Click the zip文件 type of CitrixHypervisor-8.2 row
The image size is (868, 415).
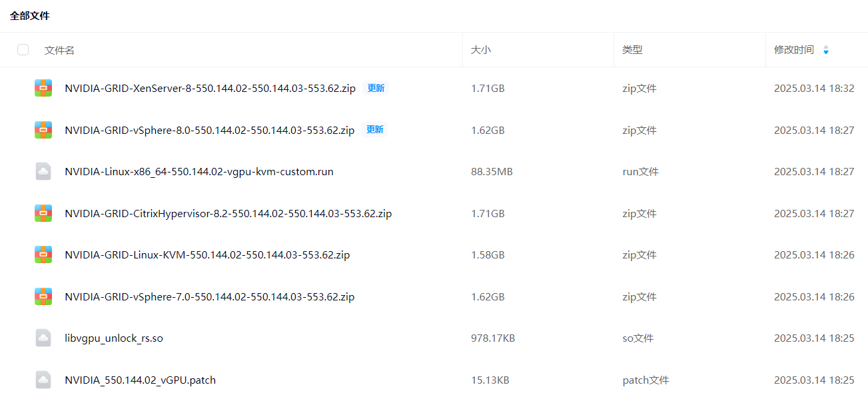click(640, 214)
